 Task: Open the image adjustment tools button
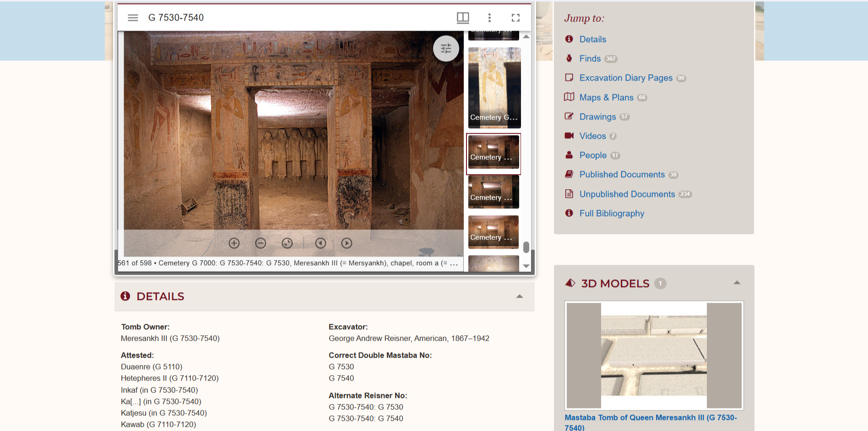point(446,49)
